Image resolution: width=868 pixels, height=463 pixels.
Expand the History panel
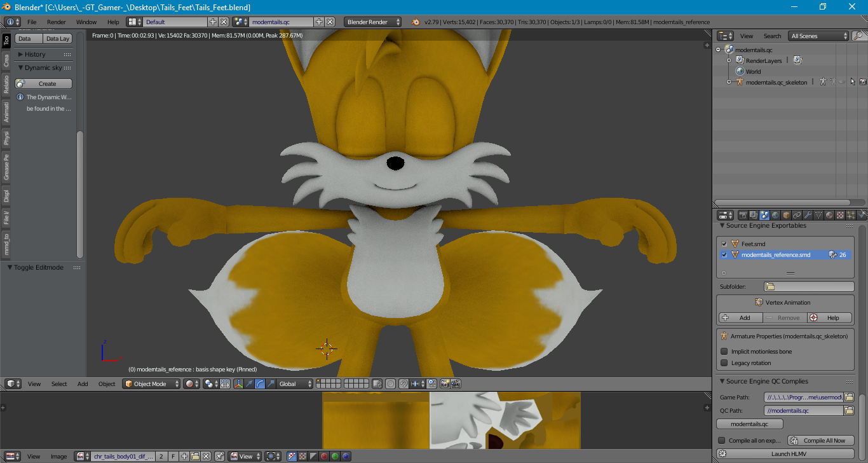pyautogui.click(x=35, y=55)
